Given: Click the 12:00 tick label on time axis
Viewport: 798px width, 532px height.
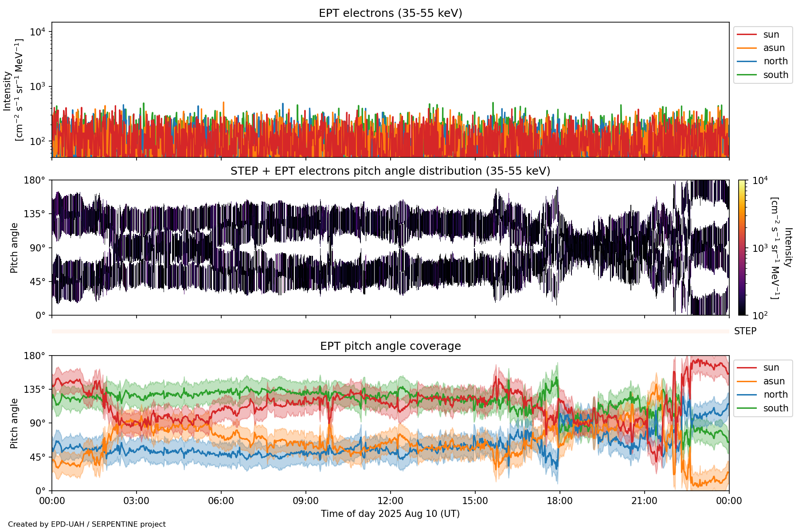Looking at the screenshot, I should point(390,501).
